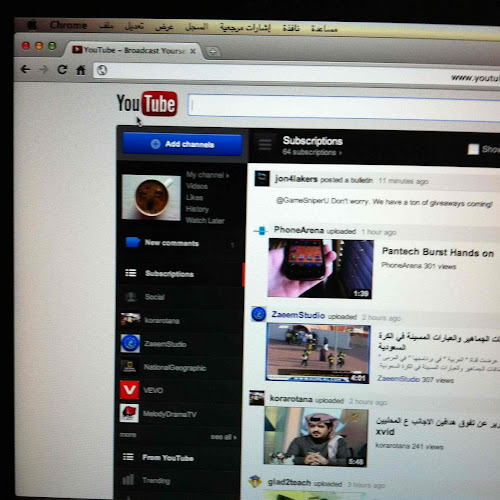Expand more subscriptions in sidebar
The width and height of the screenshot is (500, 500).
pos(128,435)
